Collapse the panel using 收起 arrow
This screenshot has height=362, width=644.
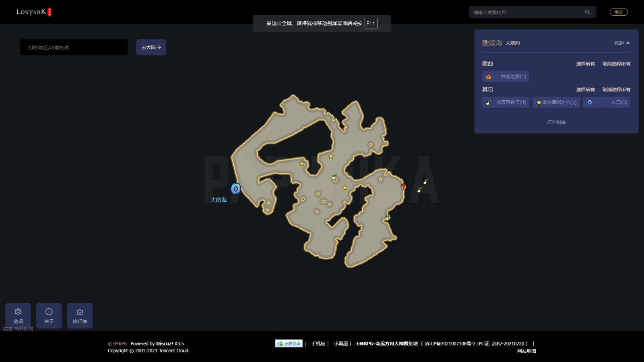click(x=622, y=43)
